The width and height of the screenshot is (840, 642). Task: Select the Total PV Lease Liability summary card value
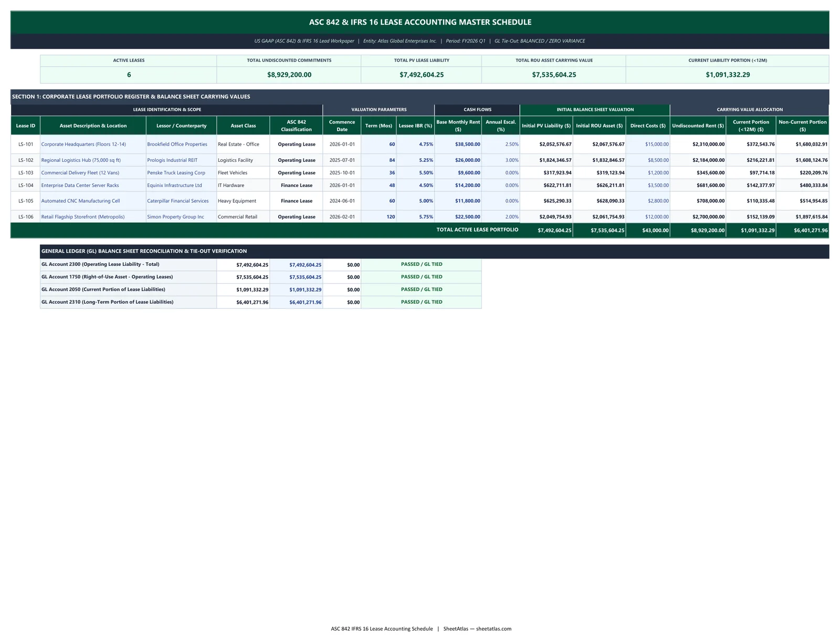(x=422, y=75)
